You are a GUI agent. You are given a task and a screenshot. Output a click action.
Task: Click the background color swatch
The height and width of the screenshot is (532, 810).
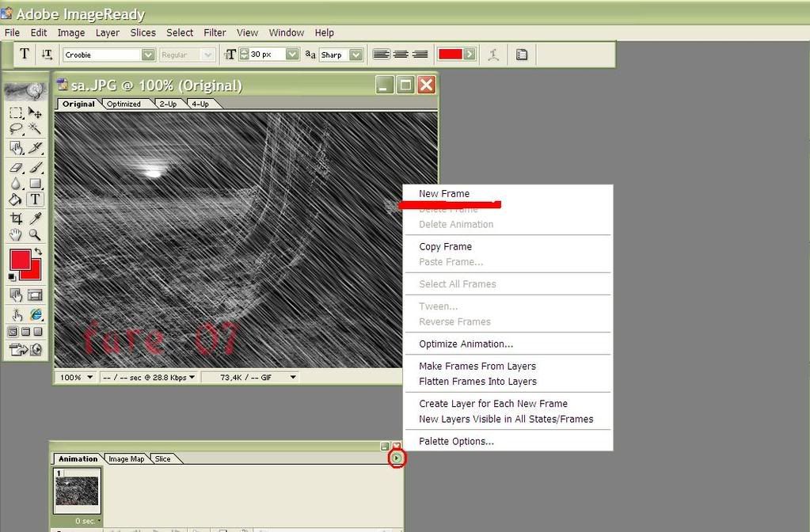pyautogui.click(x=34, y=272)
